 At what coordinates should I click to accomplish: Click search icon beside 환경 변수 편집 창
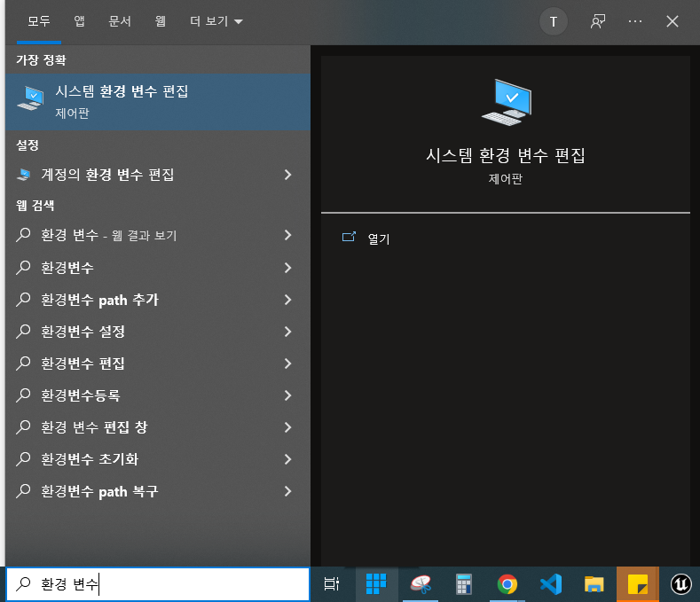pos(23,427)
